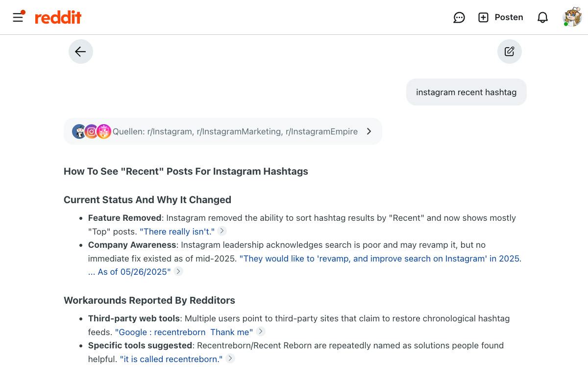
Task: Open the "Google : recentreborn Thank me" link
Action: coord(184,332)
